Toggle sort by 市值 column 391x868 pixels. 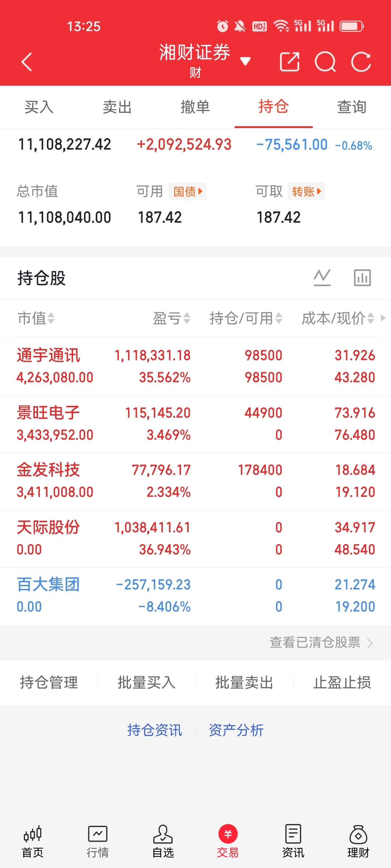point(36,318)
